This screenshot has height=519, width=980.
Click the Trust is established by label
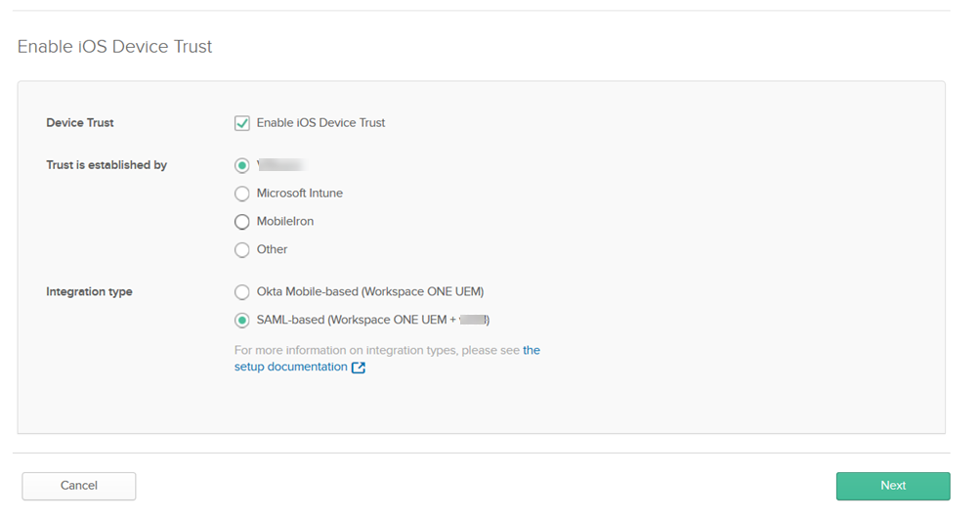click(x=107, y=165)
